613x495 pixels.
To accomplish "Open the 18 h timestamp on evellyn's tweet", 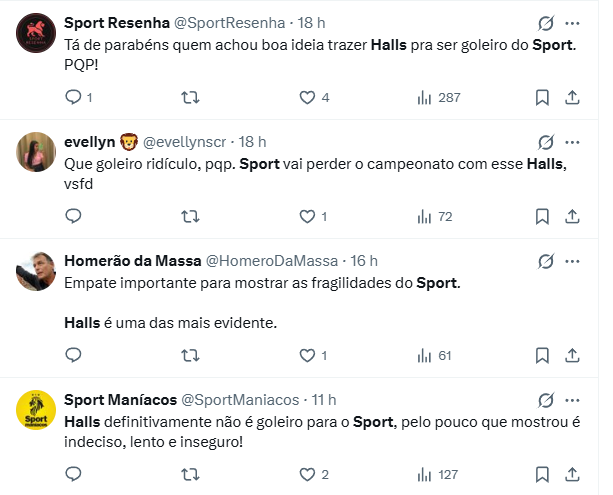I will click(x=253, y=142).
